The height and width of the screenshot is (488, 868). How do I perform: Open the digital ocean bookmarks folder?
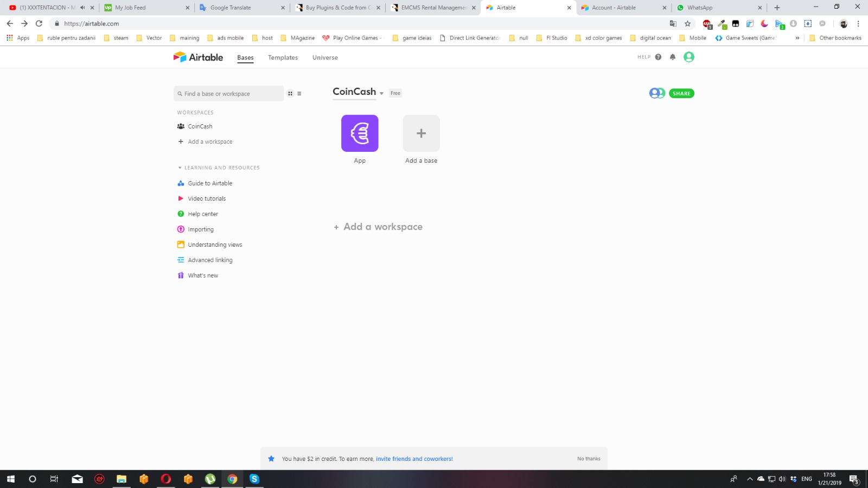(x=650, y=38)
